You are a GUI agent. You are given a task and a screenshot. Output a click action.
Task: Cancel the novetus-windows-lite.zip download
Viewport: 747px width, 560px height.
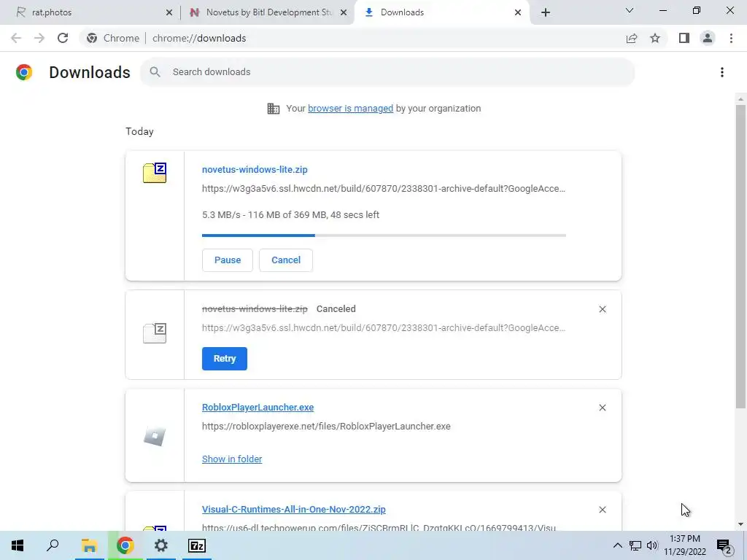286,260
